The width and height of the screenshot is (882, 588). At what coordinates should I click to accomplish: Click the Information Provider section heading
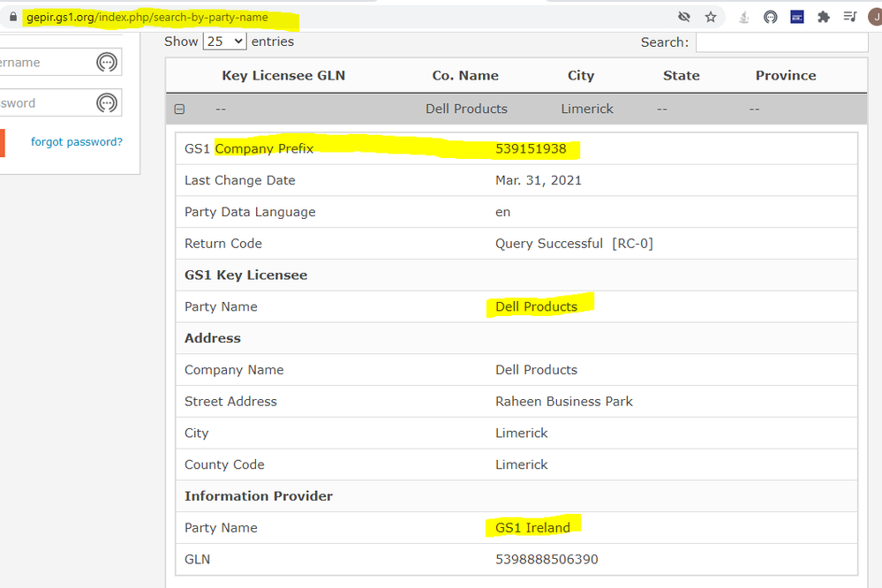pos(259,495)
